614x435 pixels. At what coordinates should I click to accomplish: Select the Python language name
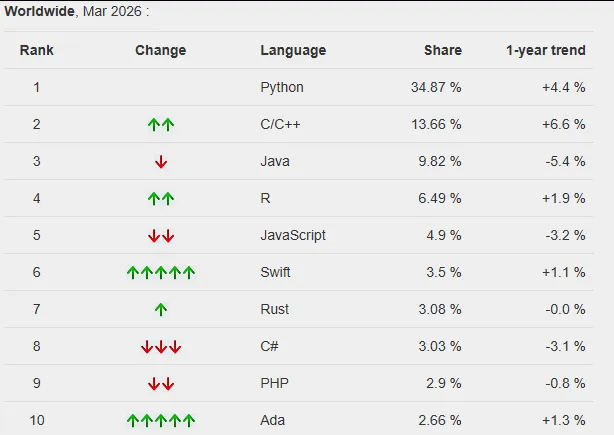point(282,87)
